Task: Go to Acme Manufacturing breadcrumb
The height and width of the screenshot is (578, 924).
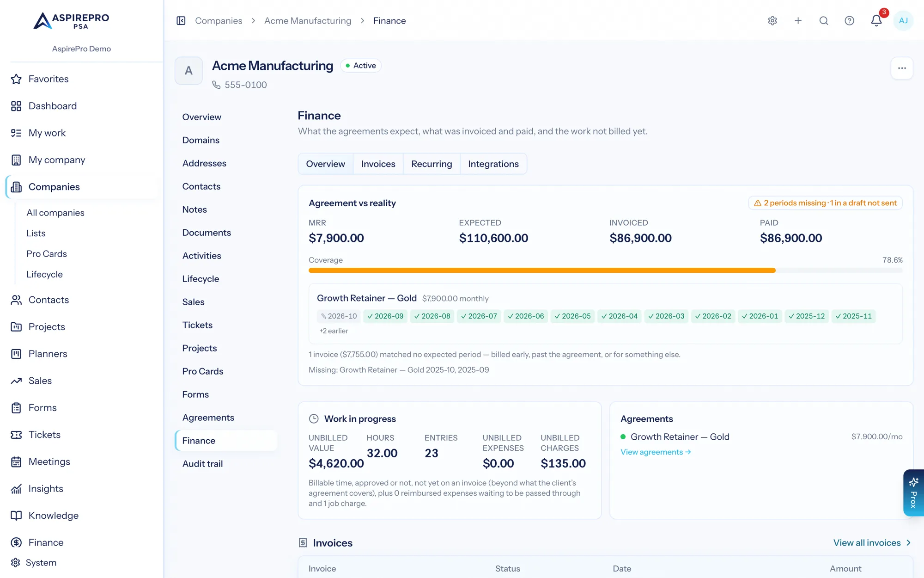Action: point(308,21)
